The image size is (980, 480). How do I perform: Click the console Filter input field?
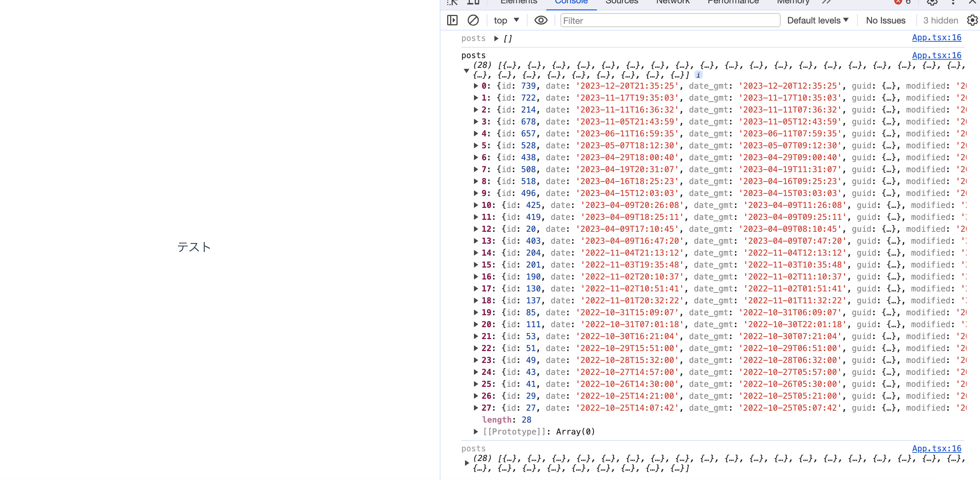pyautogui.click(x=670, y=20)
